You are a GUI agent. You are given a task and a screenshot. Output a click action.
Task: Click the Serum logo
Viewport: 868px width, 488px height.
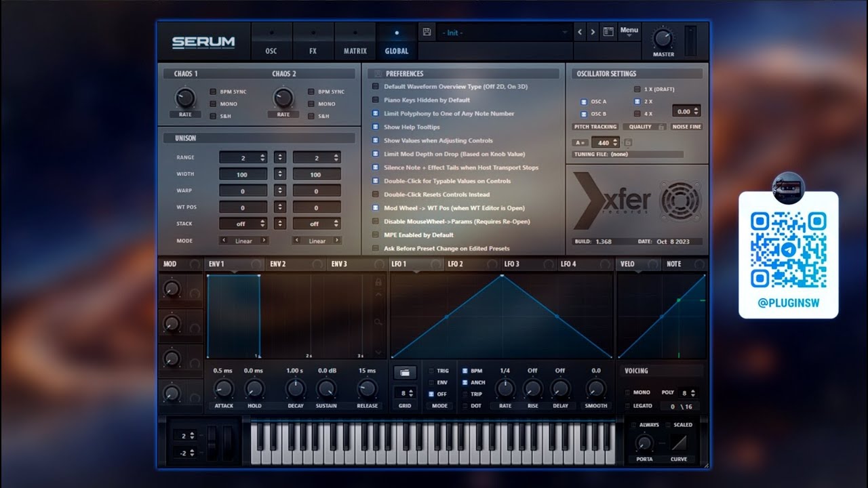(x=203, y=42)
